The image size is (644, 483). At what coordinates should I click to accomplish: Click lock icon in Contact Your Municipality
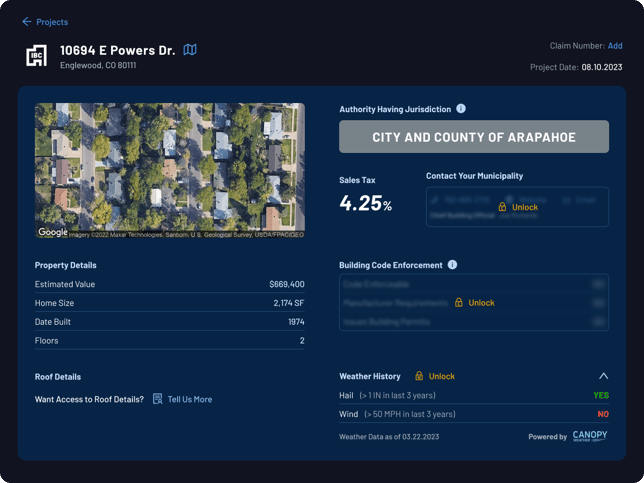tap(502, 207)
